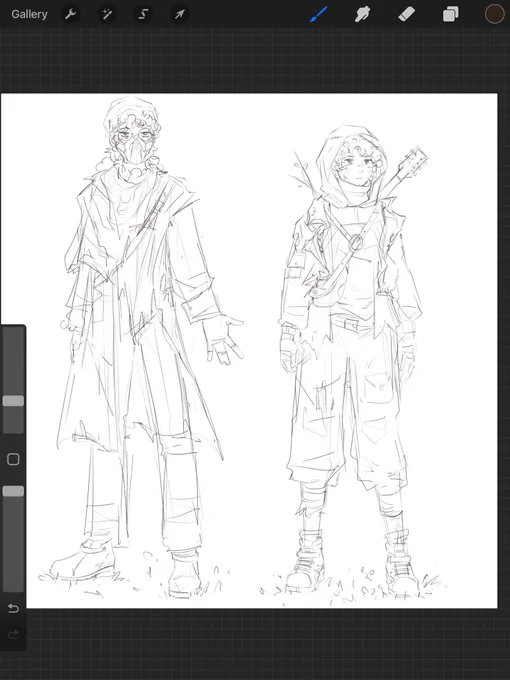Tap the square Modify button in sidebar
This screenshot has height=680, width=510.
[13, 459]
